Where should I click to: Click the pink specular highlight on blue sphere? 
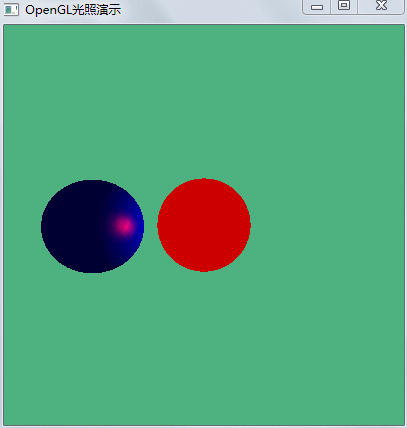tap(124, 226)
